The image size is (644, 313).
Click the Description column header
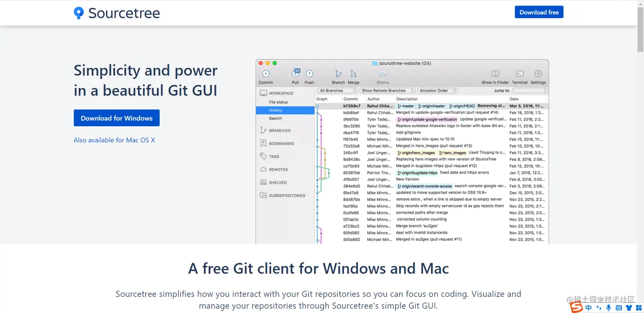pos(407,99)
